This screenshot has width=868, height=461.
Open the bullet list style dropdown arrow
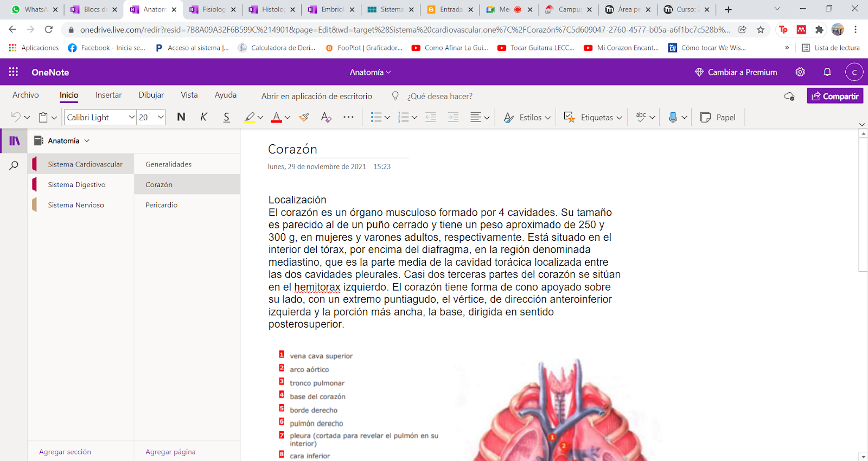pos(387,117)
